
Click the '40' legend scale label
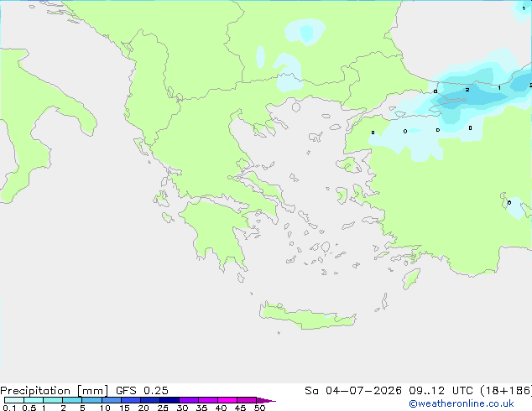(221, 408)
